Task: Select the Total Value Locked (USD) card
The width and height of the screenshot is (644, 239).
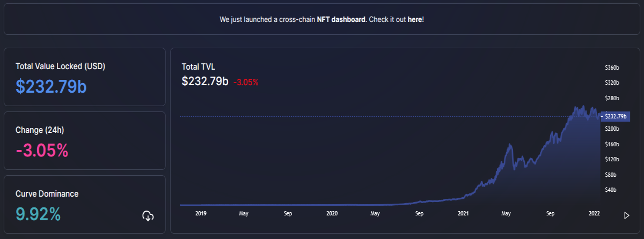Action: click(x=85, y=77)
